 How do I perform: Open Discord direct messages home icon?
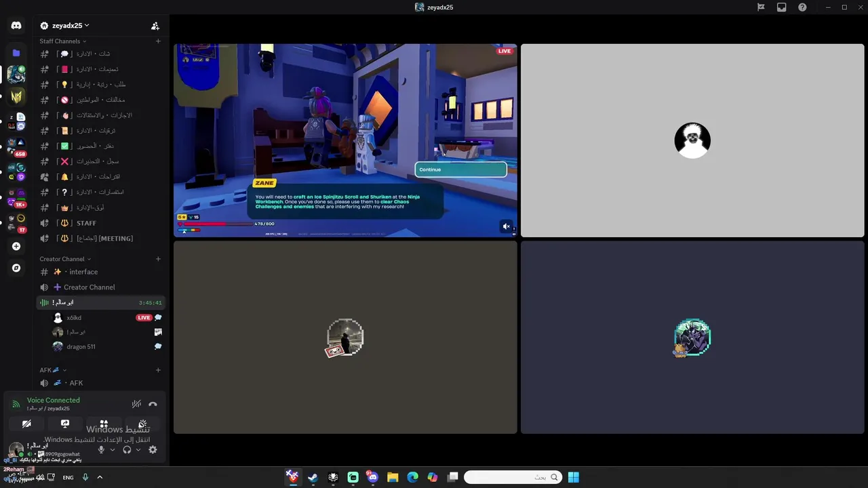pyautogui.click(x=16, y=26)
